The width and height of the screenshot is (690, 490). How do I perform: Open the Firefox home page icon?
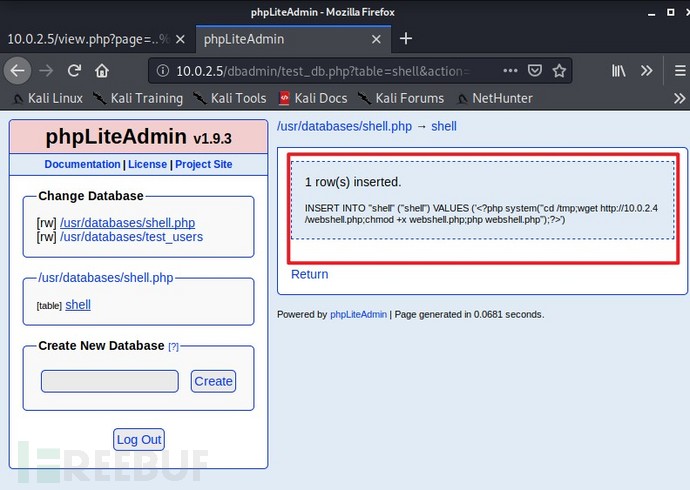(x=102, y=70)
